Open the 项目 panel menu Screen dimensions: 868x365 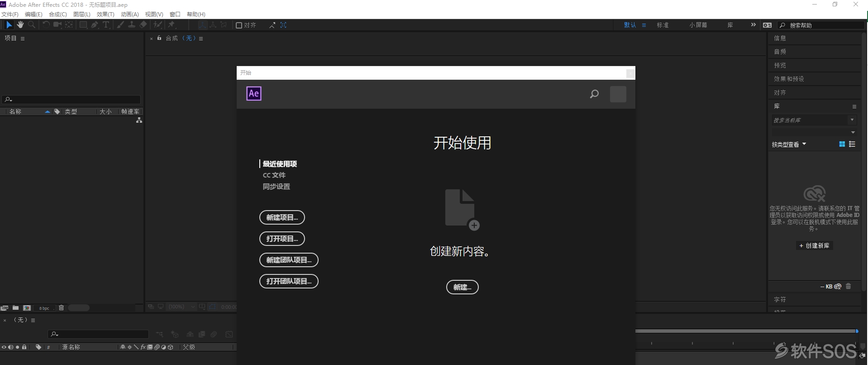[x=23, y=39]
